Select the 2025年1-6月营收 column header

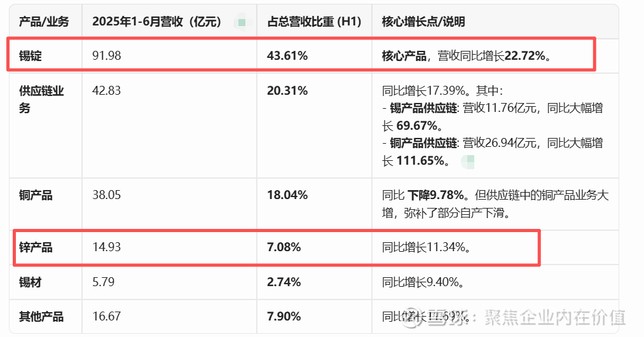click(x=156, y=22)
